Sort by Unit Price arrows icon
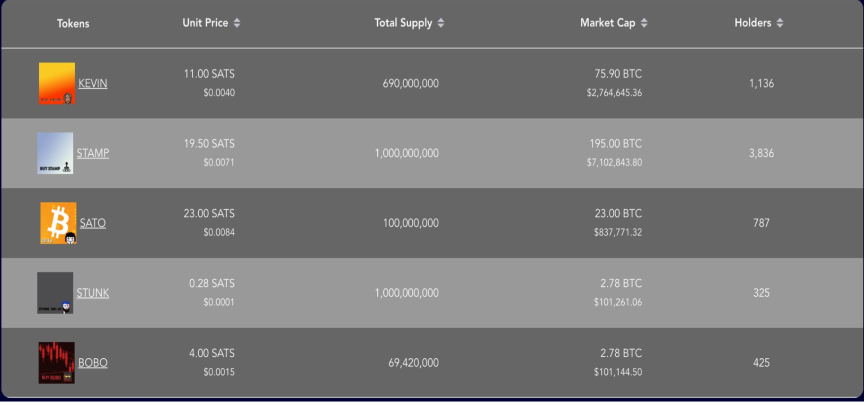This screenshot has width=868, height=406. (x=237, y=23)
